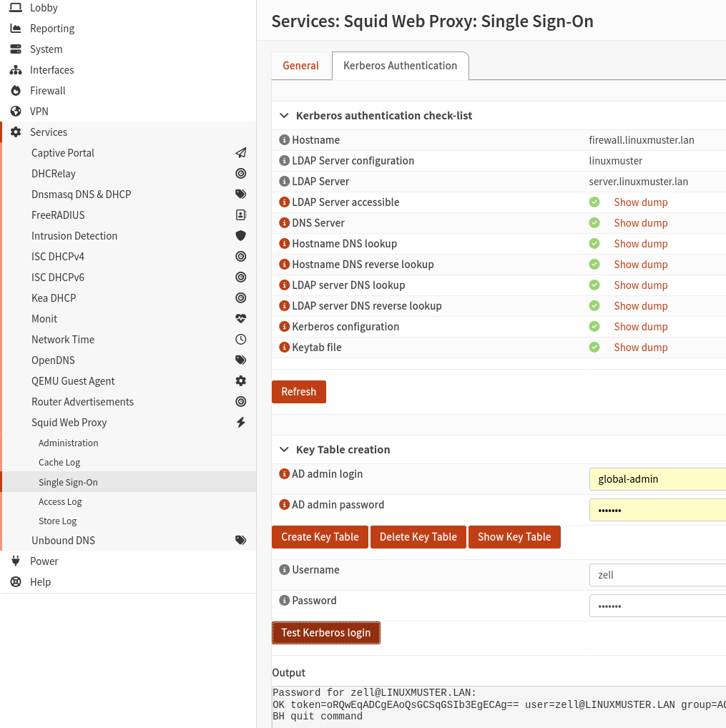726x728 pixels.
Task: Show dump for Kerberos configuration
Action: (x=640, y=327)
